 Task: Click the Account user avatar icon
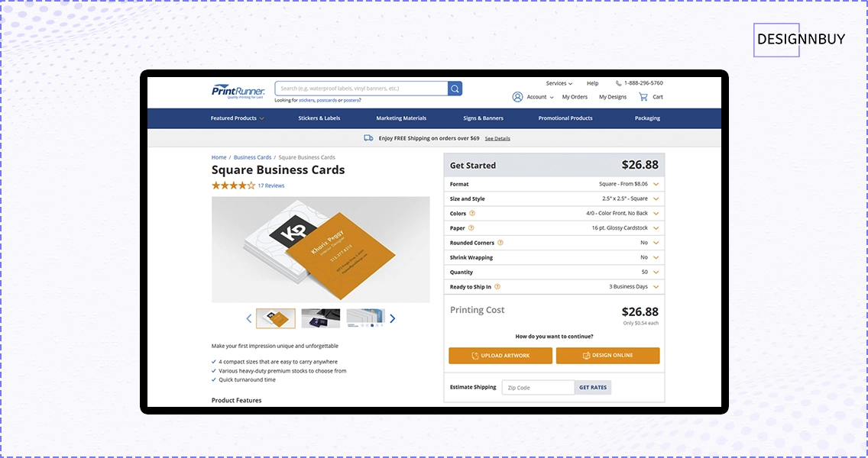point(517,97)
